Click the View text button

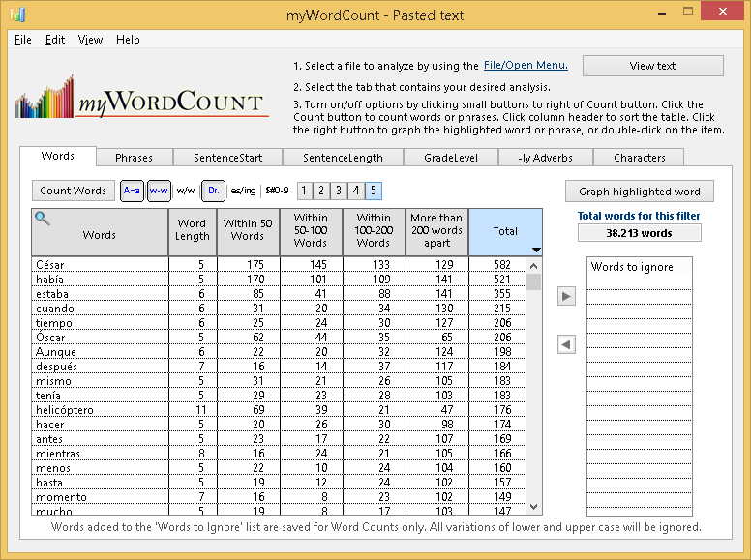tap(652, 66)
